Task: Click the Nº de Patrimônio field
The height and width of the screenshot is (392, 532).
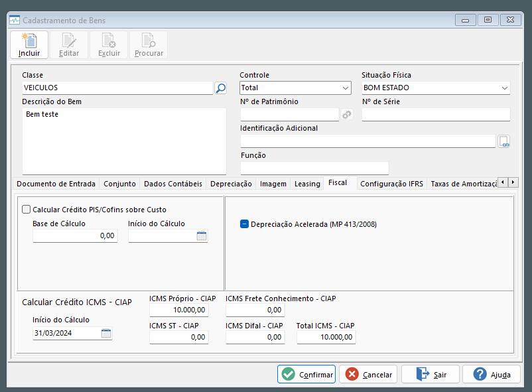Action: (290, 114)
